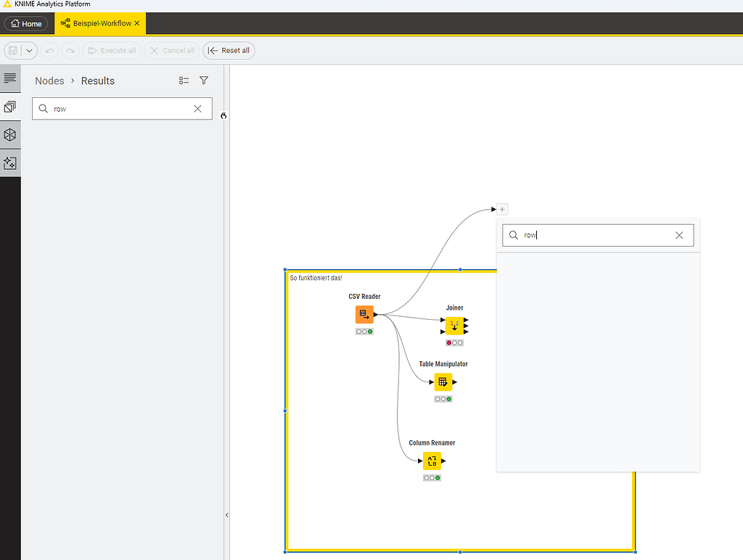The width and height of the screenshot is (743, 560).
Task: Click the undo arrow in the toolbar
Action: (49, 50)
